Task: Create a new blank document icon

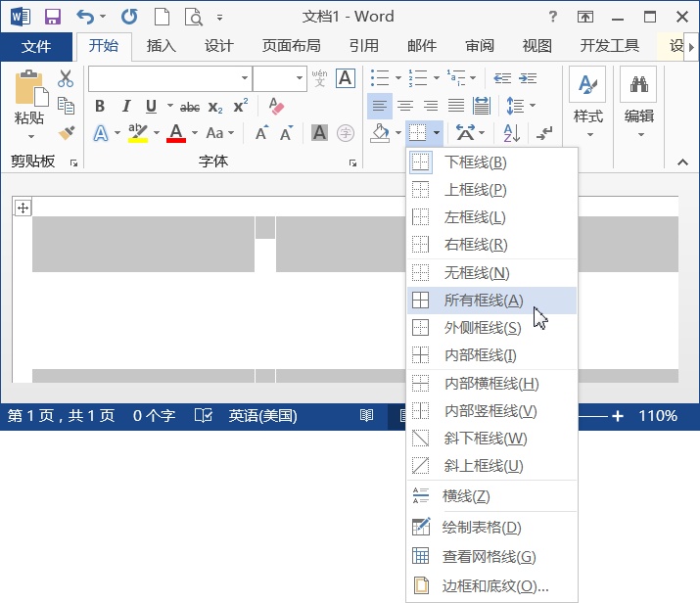Action: pos(162,17)
